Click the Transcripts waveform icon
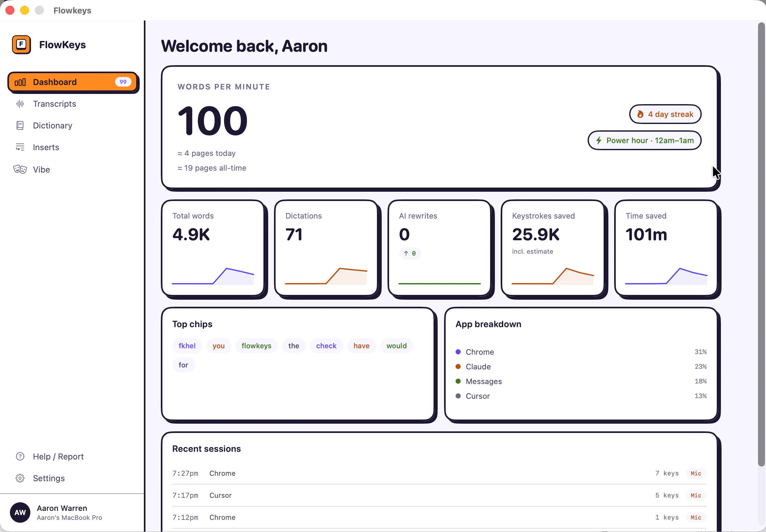This screenshot has width=766, height=532. coord(20,104)
